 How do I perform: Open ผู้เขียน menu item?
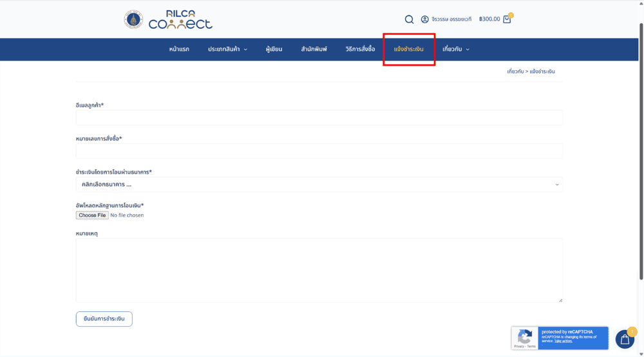click(x=274, y=50)
